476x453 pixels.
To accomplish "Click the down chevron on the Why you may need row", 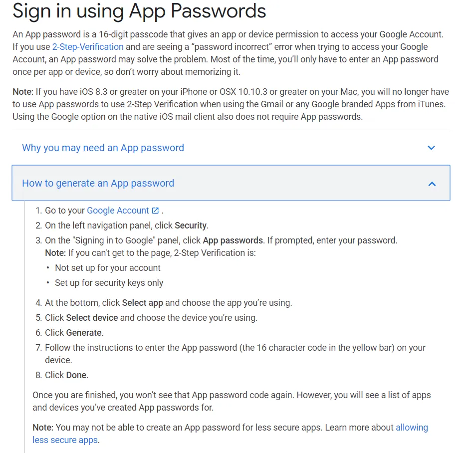I will click(431, 148).
